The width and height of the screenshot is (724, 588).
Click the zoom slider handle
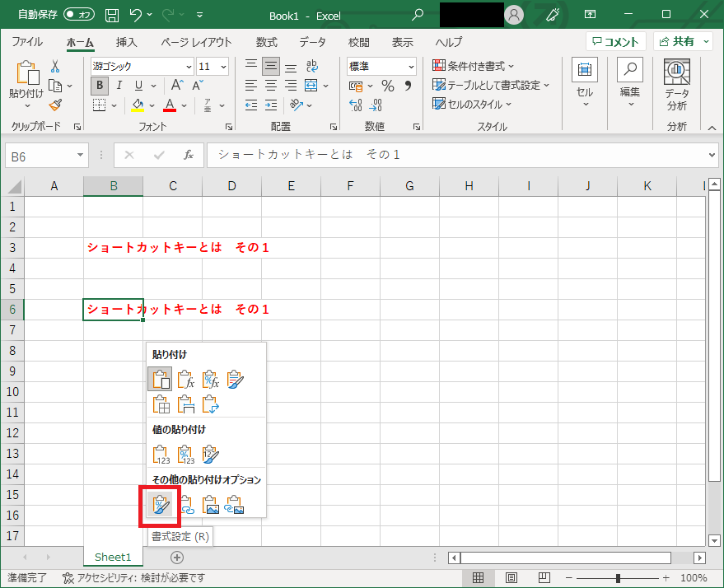618,578
